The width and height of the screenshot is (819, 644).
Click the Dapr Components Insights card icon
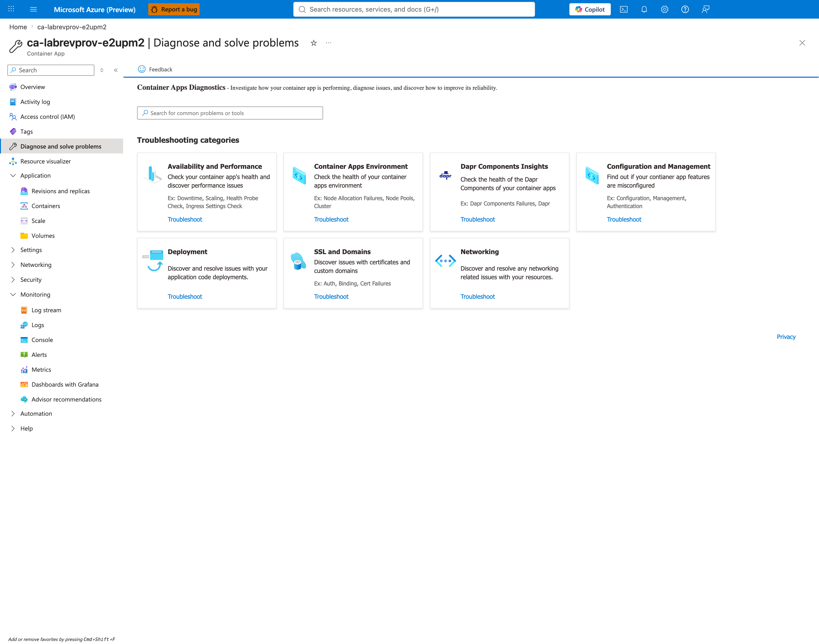point(446,175)
